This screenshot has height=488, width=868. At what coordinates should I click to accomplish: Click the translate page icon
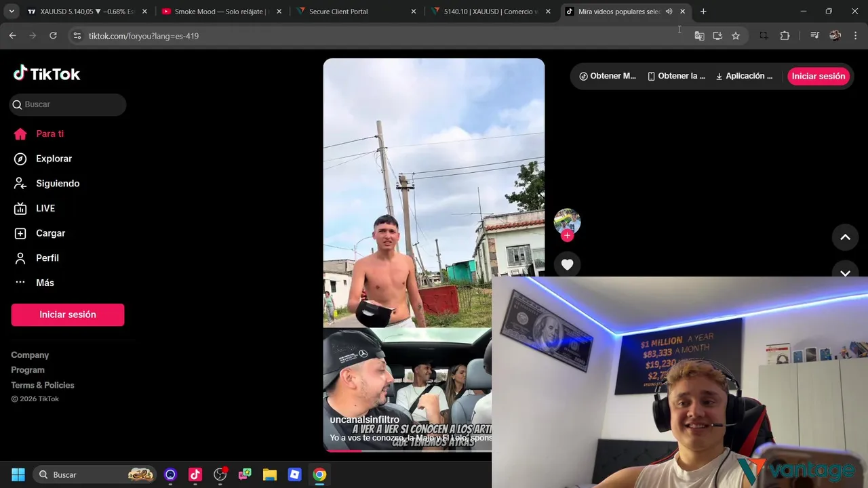[699, 36]
